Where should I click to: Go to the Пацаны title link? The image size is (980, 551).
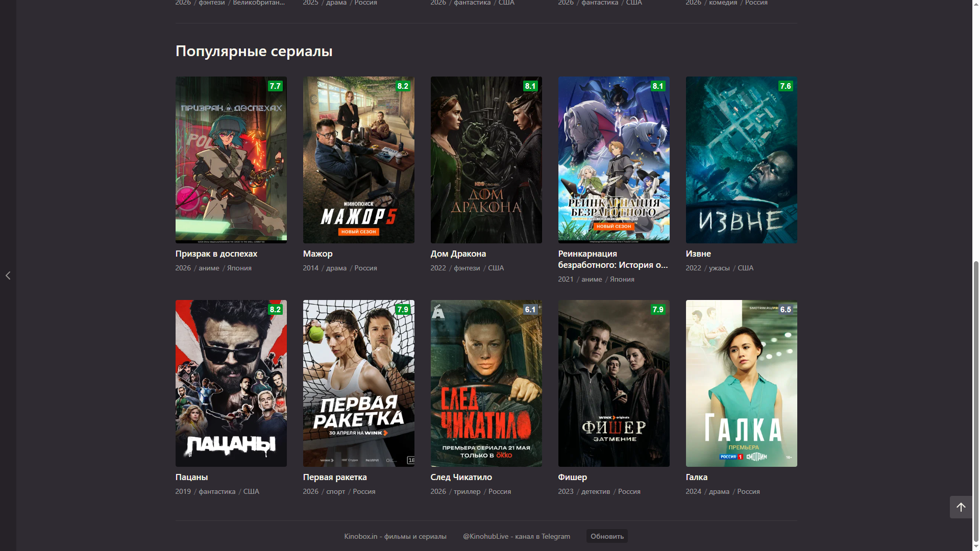coord(192,477)
